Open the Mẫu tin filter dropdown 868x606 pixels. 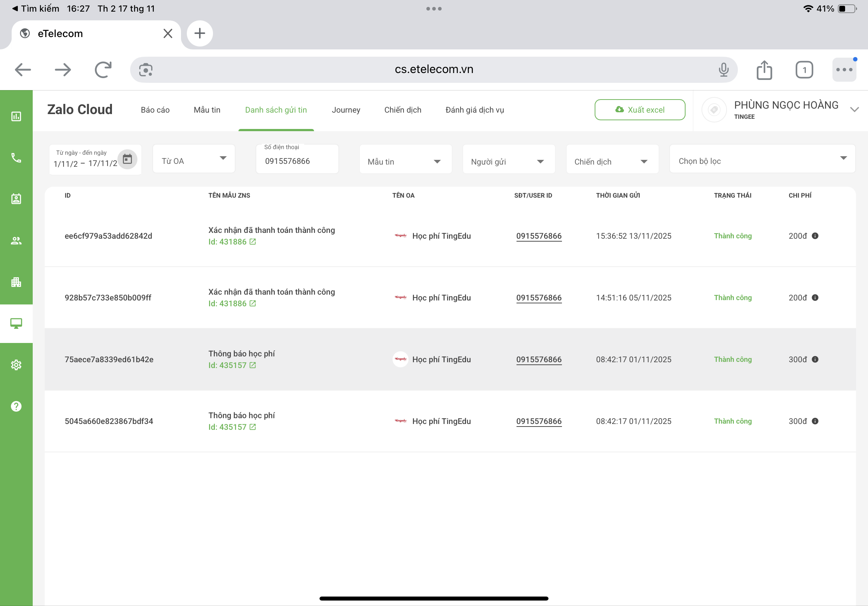(405, 161)
